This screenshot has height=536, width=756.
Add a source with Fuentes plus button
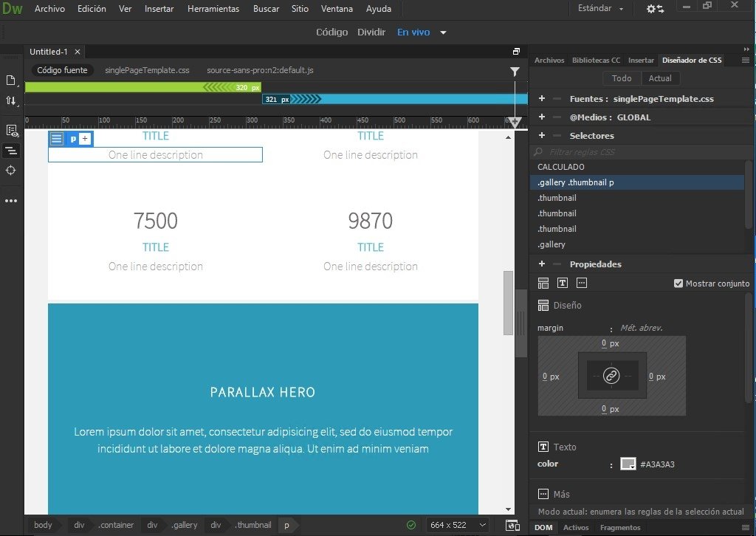[x=542, y=98]
